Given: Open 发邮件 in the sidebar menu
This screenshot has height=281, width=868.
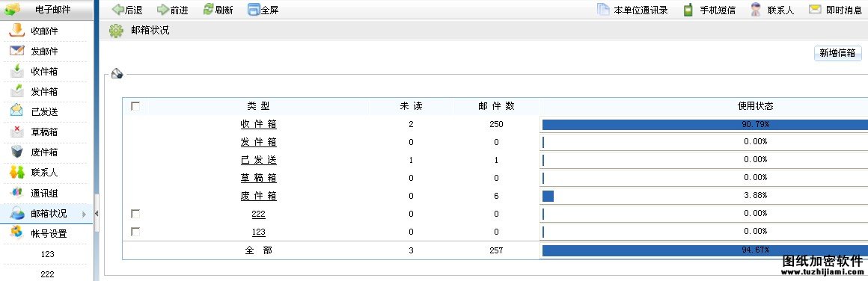Looking at the screenshot, I should click(44, 52).
